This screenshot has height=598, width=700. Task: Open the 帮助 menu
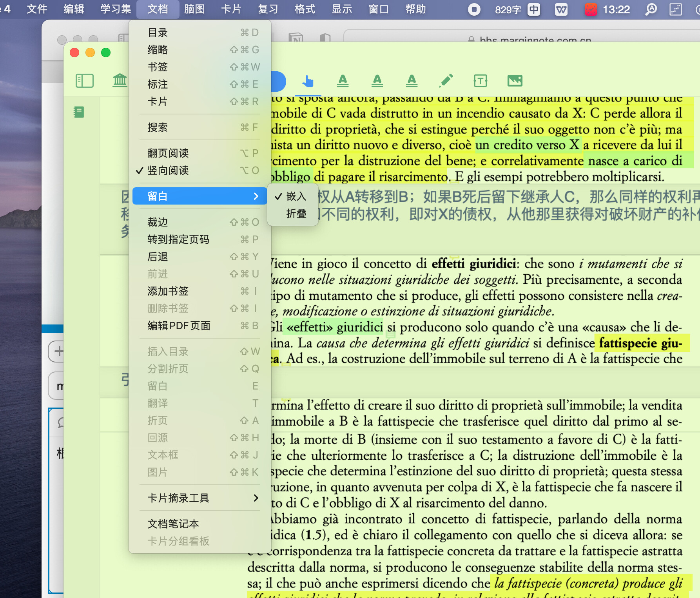pos(415,9)
